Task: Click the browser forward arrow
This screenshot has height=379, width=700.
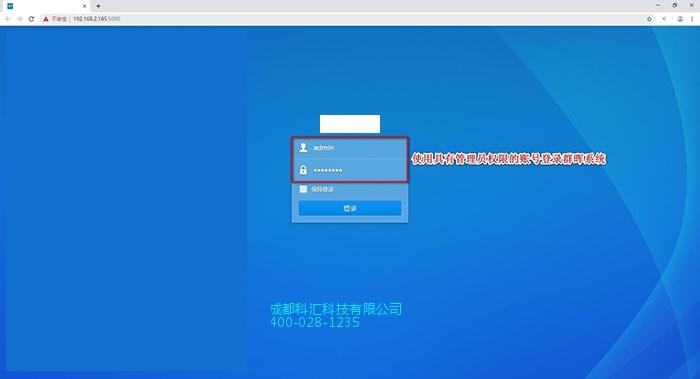Action: coord(20,19)
